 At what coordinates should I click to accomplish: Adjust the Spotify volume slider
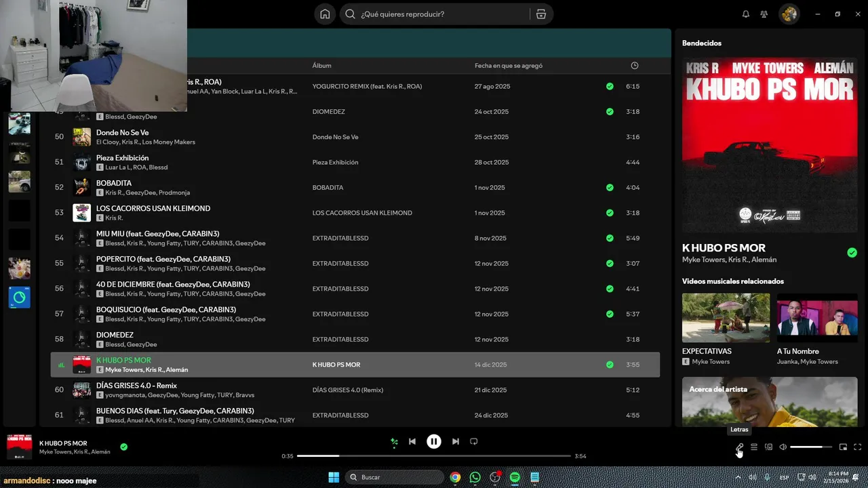coord(811,447)
